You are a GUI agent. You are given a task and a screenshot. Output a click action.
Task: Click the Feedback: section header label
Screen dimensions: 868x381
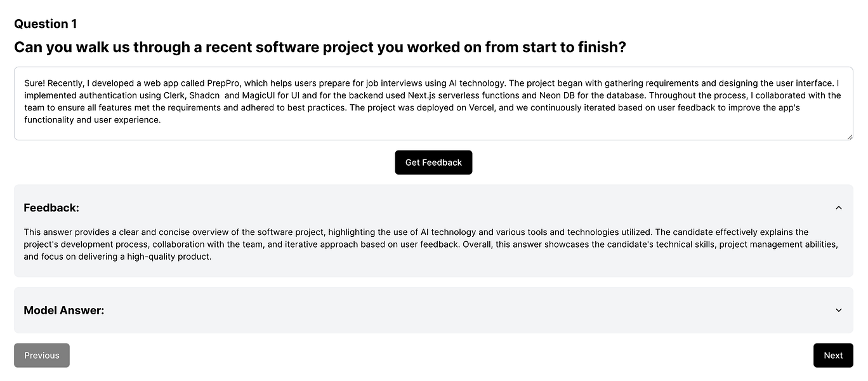(51, 208)
